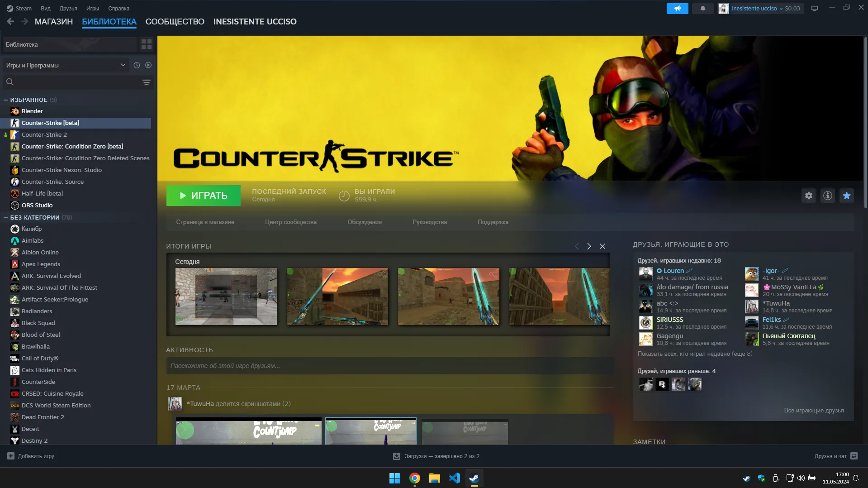868x488 pixels.
Task: Open the МАГАЗИН tab
Action: click(53, 22)
